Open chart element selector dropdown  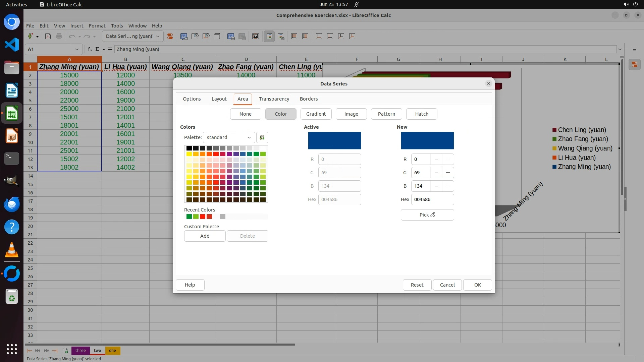pyautogui.click(x=132, y=36)
